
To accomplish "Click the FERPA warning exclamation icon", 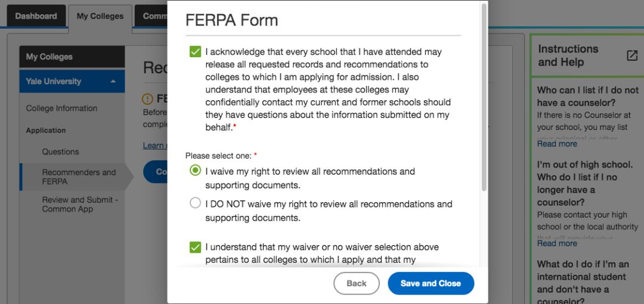I will 147,99.
